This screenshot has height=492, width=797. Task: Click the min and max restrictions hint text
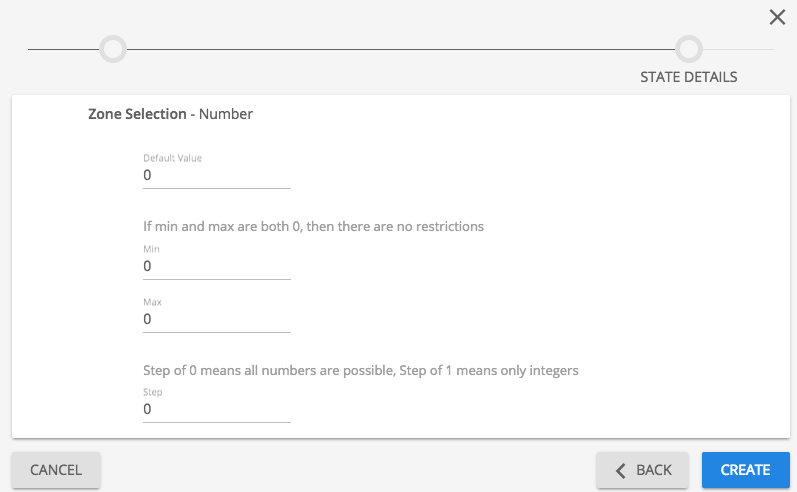click(313, 227)
